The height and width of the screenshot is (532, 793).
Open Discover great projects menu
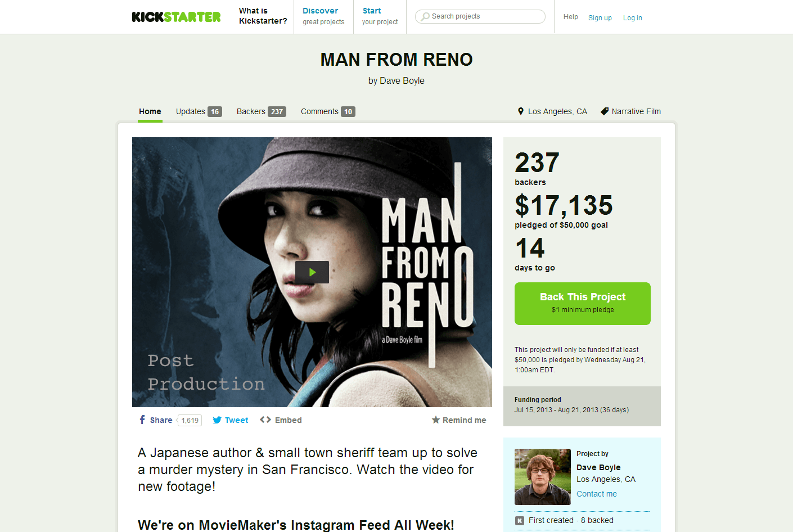click(x=323, y=16)
